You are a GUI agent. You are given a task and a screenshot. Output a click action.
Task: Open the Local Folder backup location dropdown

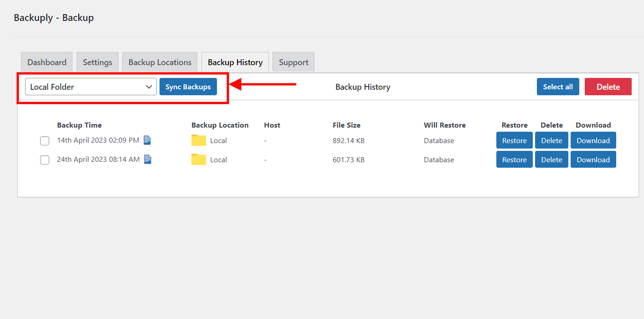tap(90, 87)
